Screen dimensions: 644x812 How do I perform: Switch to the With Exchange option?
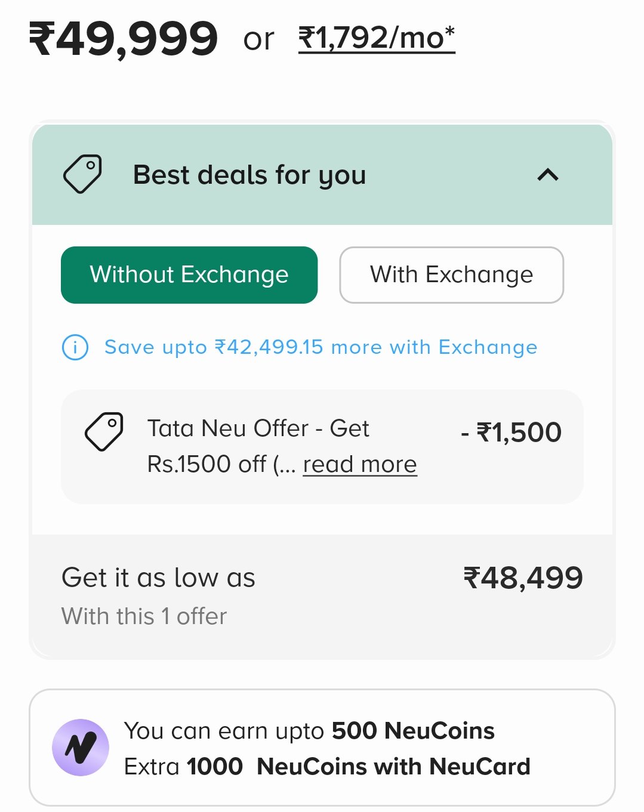(x=452, y=275)
